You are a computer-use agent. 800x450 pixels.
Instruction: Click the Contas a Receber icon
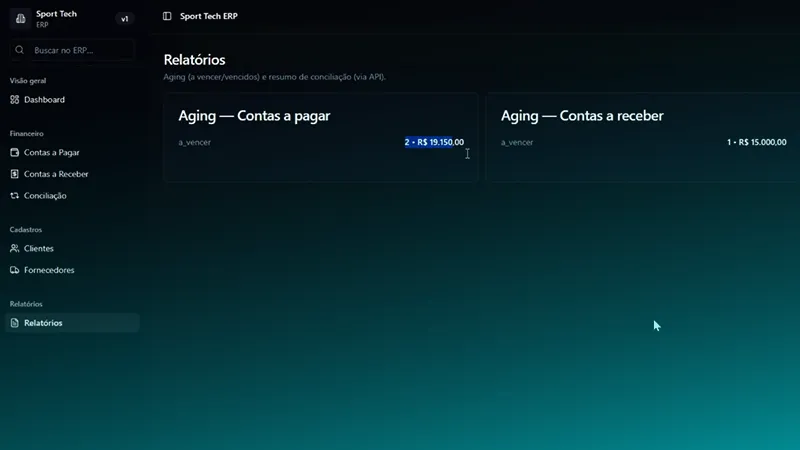[14, 174]
